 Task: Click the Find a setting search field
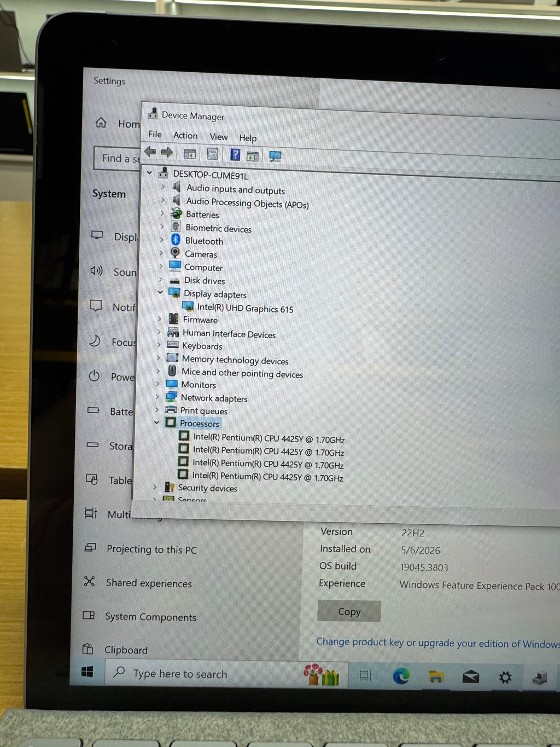coord(117,158)
